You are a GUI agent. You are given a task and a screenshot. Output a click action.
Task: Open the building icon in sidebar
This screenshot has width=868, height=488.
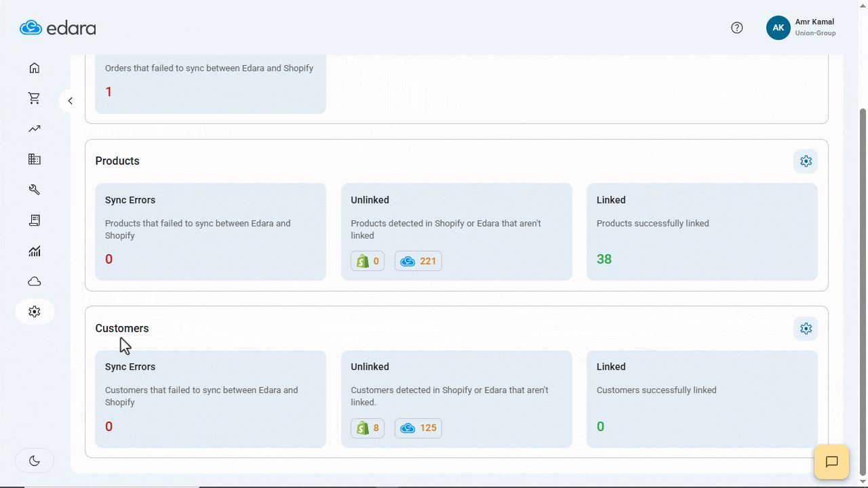tap(35, 159)
